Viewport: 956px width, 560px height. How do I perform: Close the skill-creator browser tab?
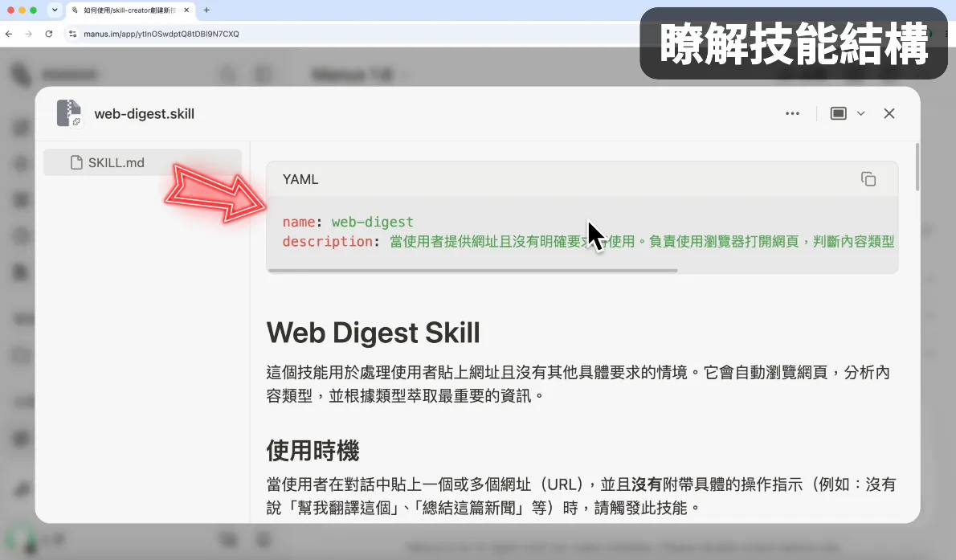[x=186, y=10]
